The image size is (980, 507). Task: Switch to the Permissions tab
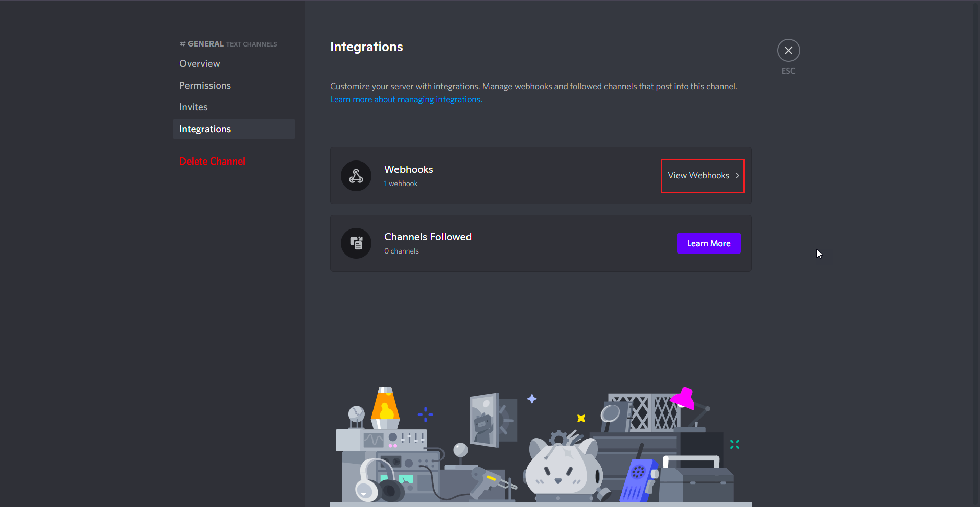(x=205, y=86)
